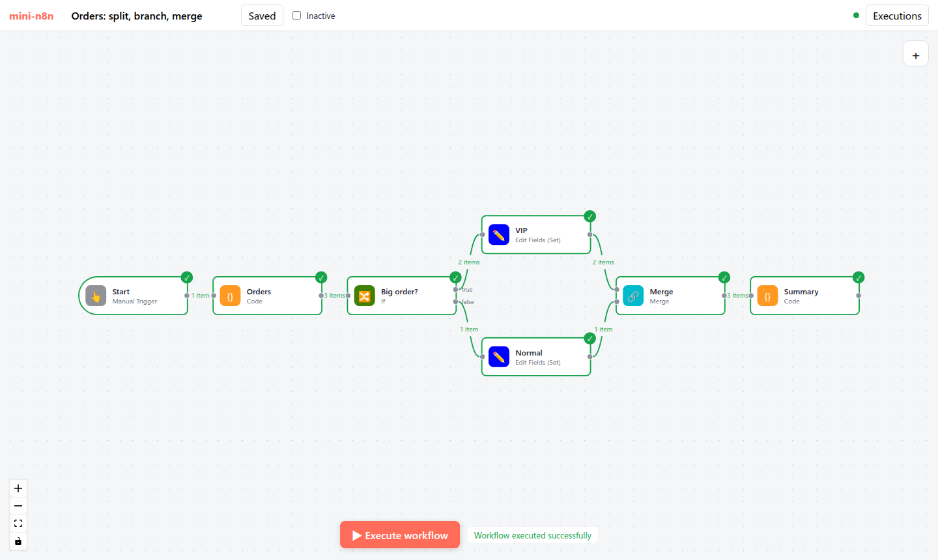The image size is (938, 560).
Task: Toggle the Inactive workflow checkbox
Action: point(297,16)
